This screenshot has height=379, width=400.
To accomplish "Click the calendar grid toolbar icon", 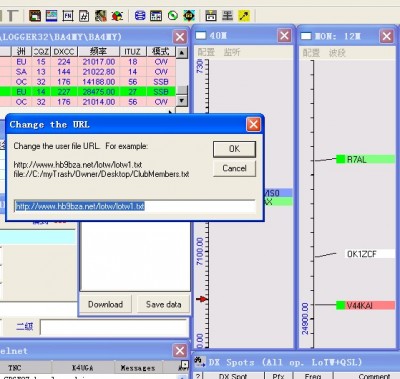I will pos(156,16).
